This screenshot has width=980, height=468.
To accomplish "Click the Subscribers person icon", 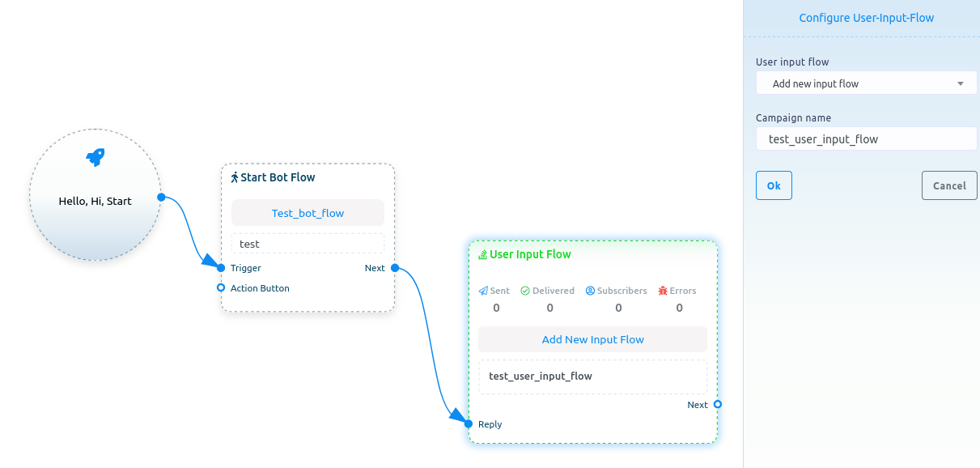I will point(590,291).
